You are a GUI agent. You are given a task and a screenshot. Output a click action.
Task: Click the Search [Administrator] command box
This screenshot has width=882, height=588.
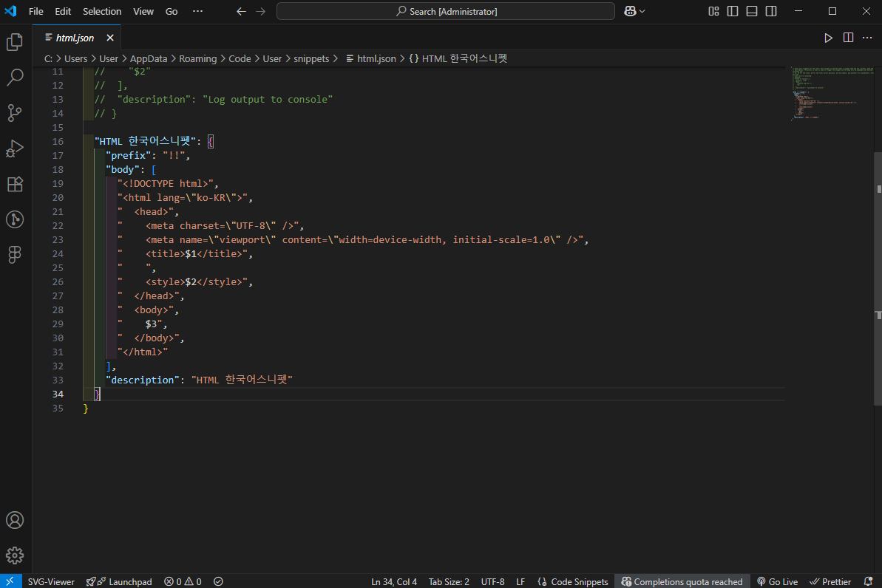446,11
